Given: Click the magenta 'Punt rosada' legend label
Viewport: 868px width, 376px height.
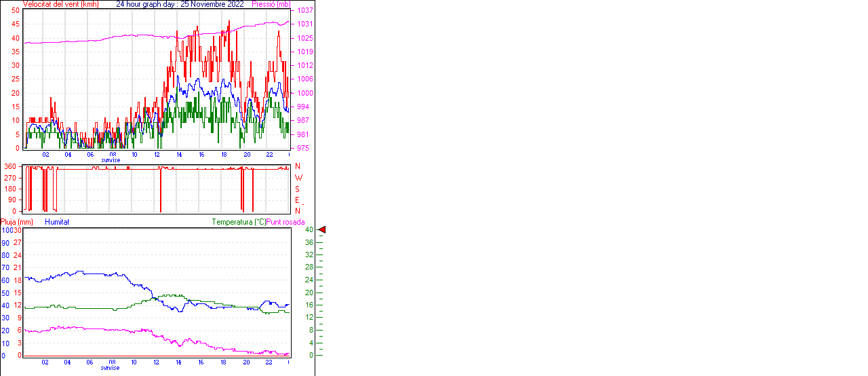Looking at the screenshot, I should click(x=285, y=222).
